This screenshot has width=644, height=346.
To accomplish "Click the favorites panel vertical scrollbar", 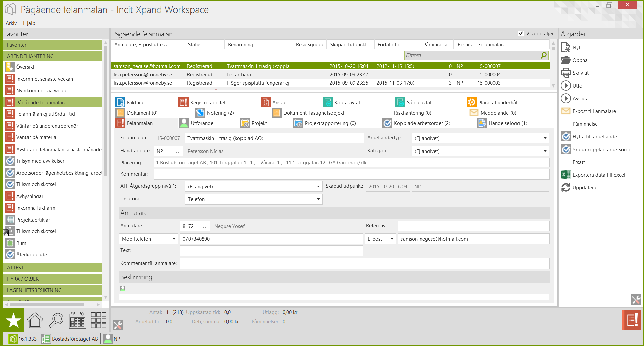I will click(106, 111).
